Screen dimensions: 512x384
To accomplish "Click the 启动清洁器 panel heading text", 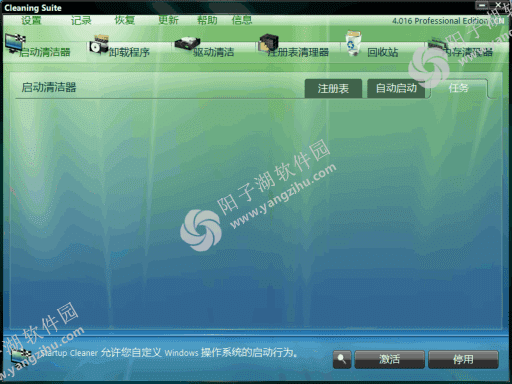I will (49, 87).
